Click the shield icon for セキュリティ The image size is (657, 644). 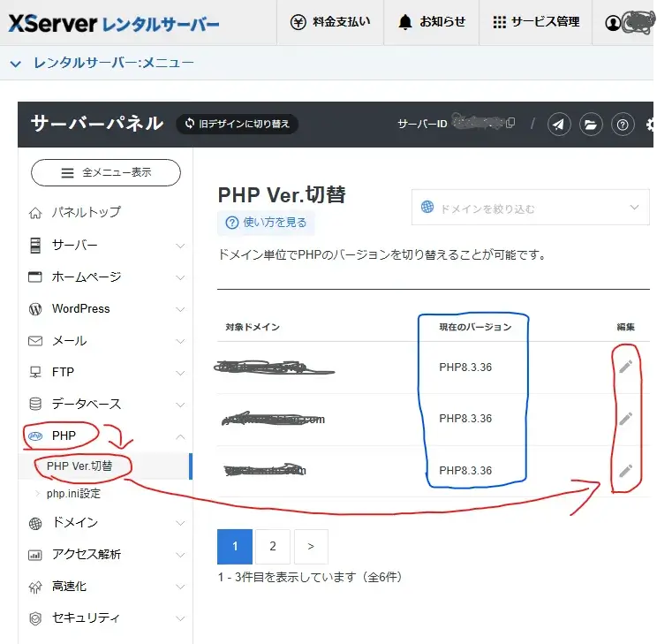click(35, 618)
